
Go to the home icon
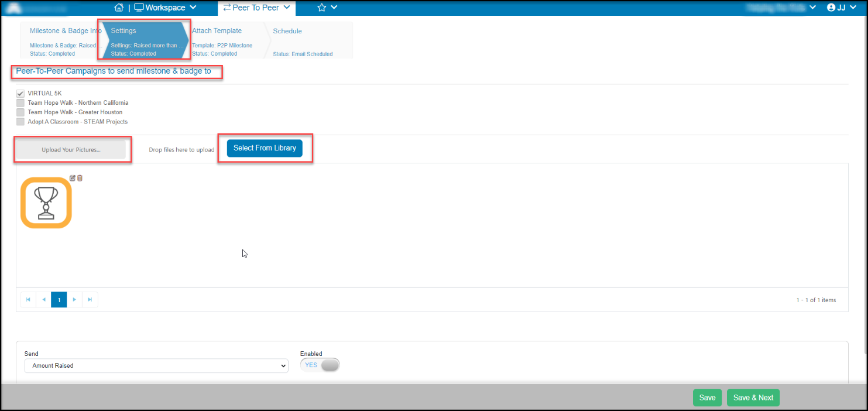click(x=119, y=8)
